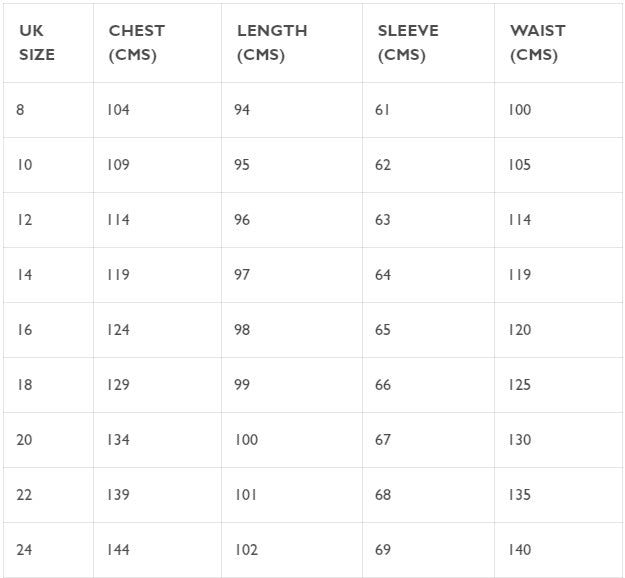The width and height of the screenshot is (625, 578).
Task: Select chest value 104 for size 8
Action: click(118, 110)
